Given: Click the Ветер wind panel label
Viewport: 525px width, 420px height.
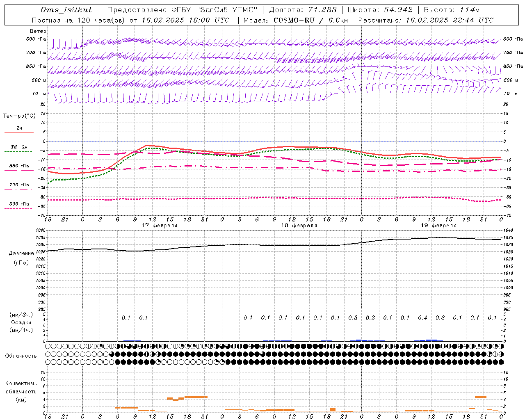Looking at the screenshot, I should tap(38, 31).
